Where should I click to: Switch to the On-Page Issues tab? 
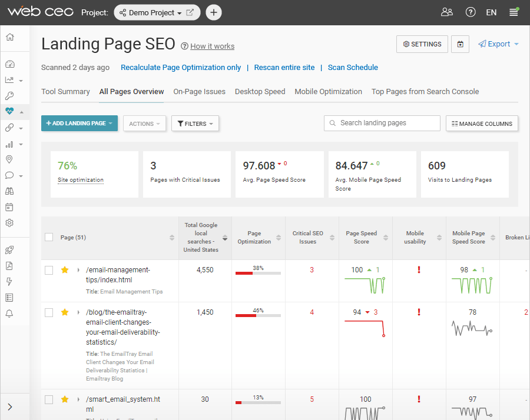coord(199,92)
